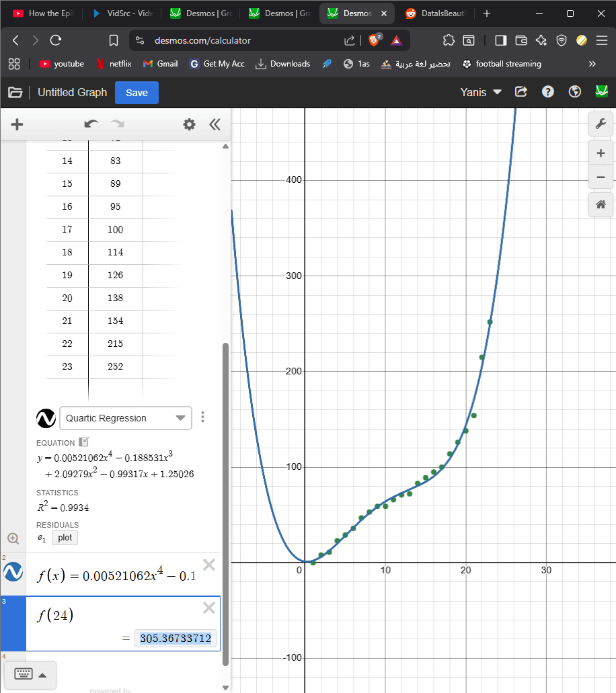This screenshot has height=693, width=616.
Task: Open the language globe menu
Action: tap(574, 92)
